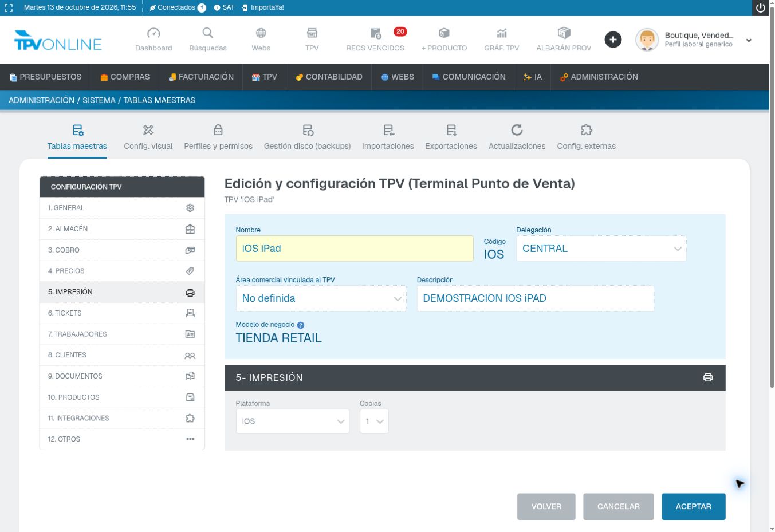Image resolution: width=775 pixels, height=532 pixels.
Task: Open Config. externas tab
Action: (587, 138)
